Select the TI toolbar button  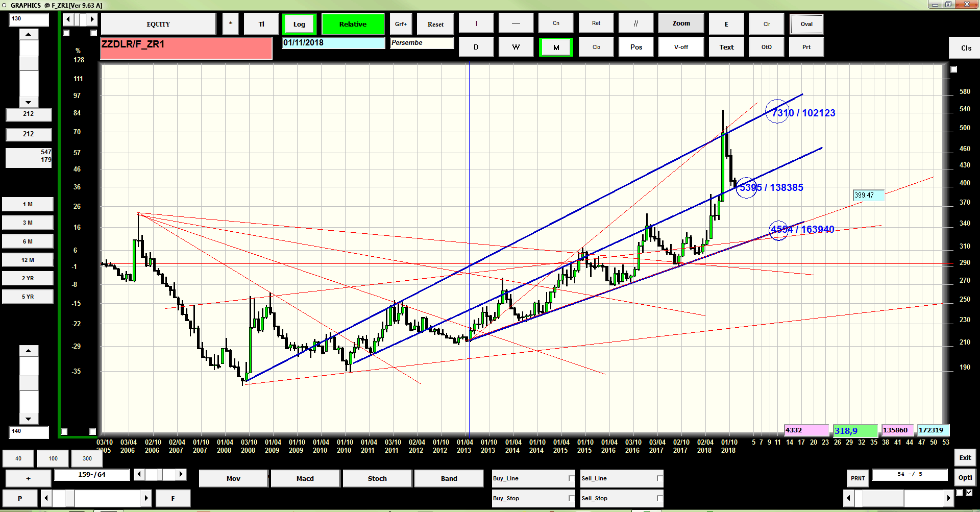pyautogui.click(x=261, y=24)
